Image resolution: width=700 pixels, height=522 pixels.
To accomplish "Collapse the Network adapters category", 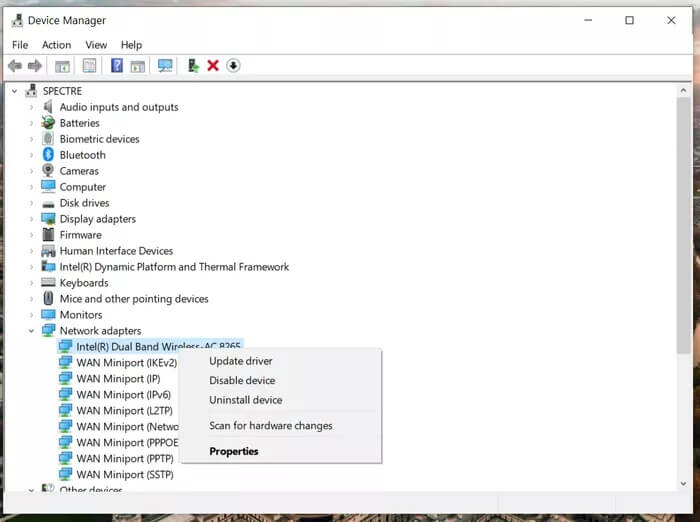I will click(x=31, y=331).
